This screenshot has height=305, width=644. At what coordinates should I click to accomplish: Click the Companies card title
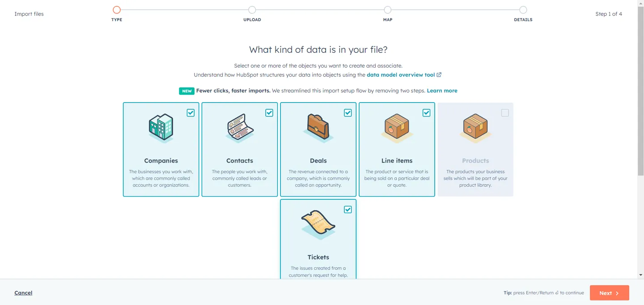pos(161,161)
